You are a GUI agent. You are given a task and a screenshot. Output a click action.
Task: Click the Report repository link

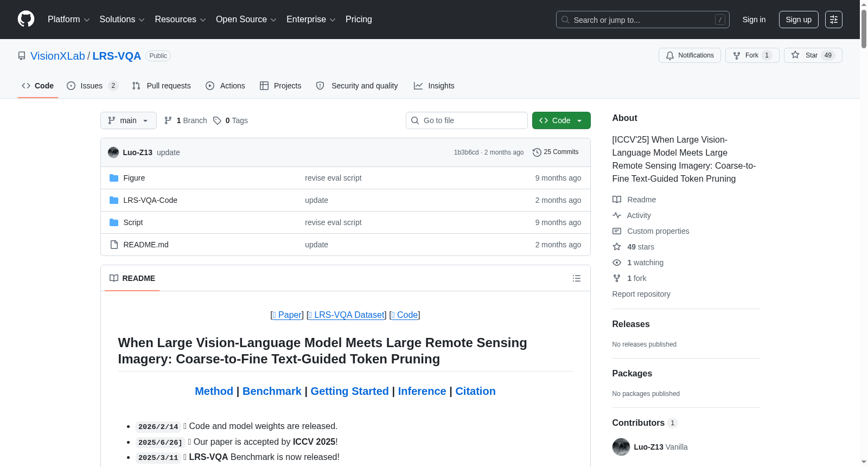pyautogui.click(x=641, y=294)
